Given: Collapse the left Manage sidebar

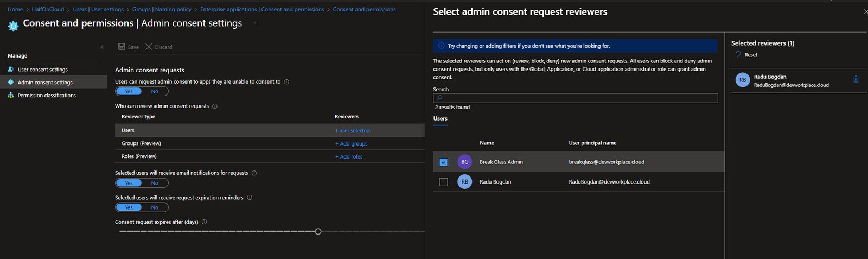Looking at the screenshot, I should [102, 47].
